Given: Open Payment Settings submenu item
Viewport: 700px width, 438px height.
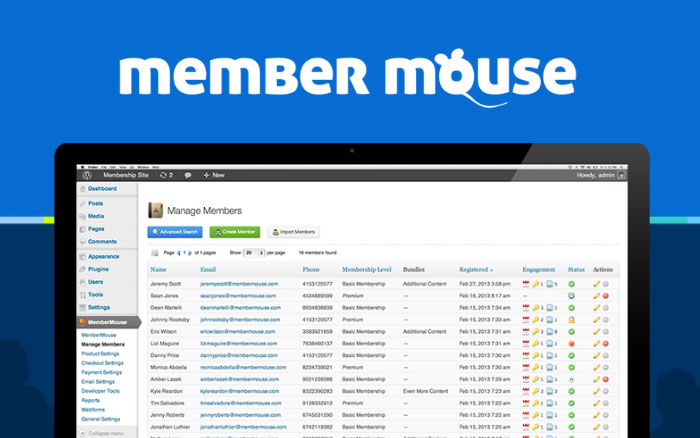Looking at the screenshot, I should pyautogui.click(x=102, y=372).
